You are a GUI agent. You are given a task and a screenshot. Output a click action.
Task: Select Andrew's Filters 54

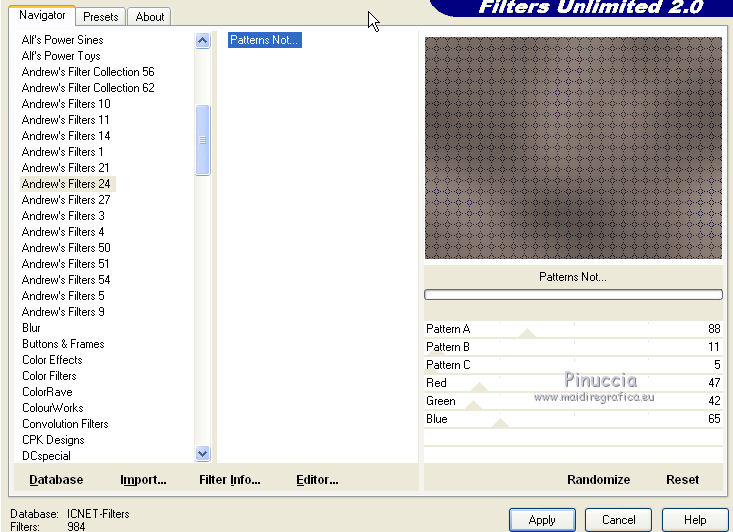click(66, 280)
